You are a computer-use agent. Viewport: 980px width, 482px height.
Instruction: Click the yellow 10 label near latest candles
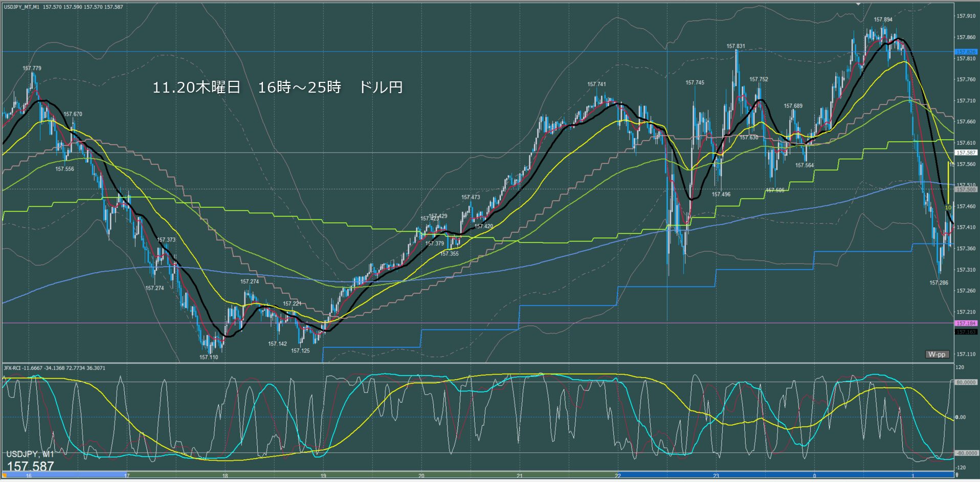pos(948,207)
